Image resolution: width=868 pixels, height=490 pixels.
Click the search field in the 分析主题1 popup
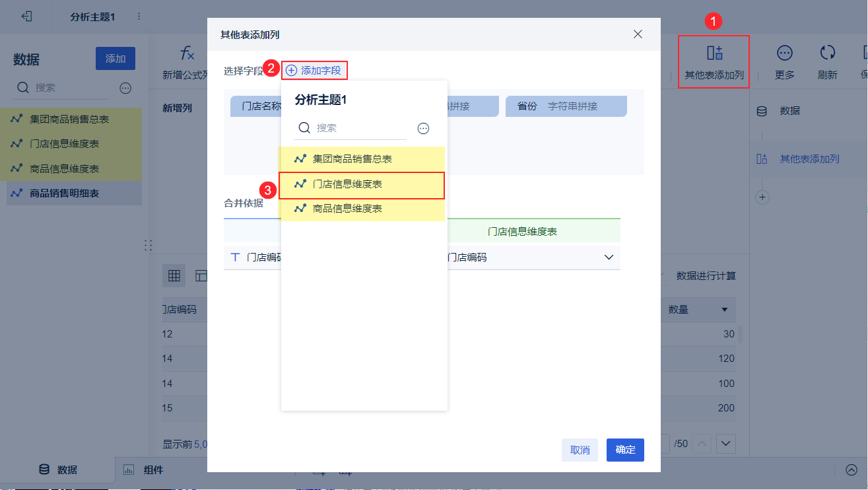point(360,128)
